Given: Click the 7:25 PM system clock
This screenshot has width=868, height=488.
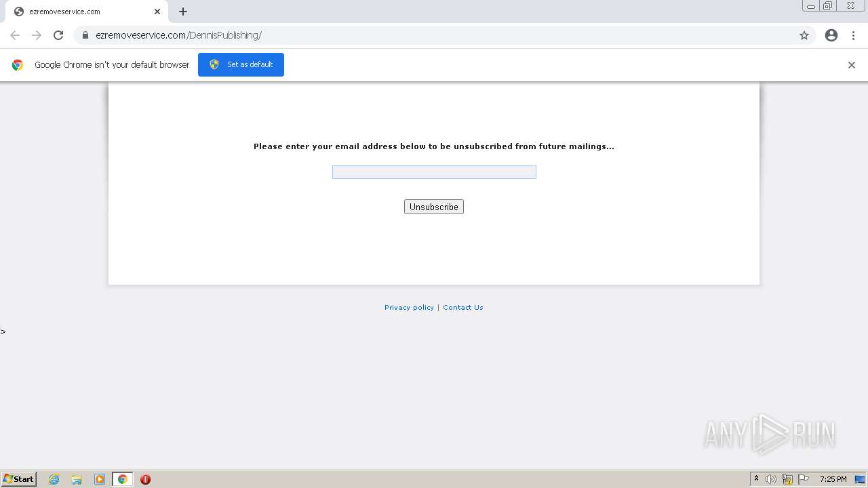Looking at the screenshot, I should coord(833,479).
